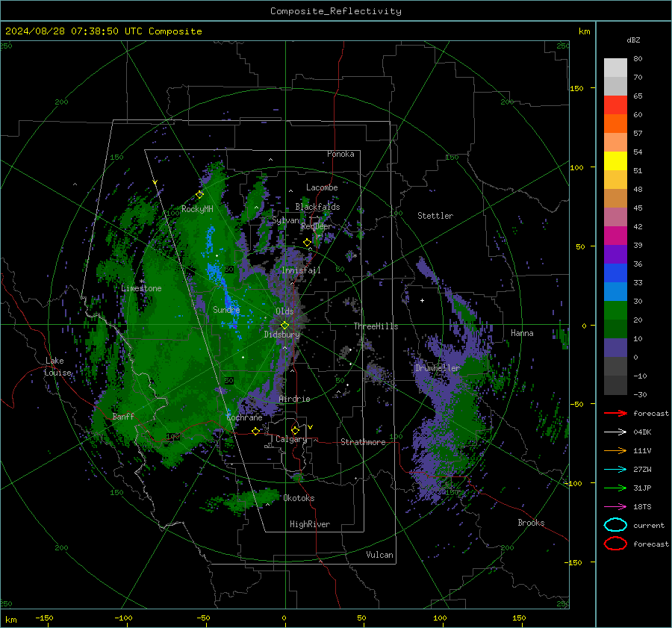Click the Limestone map label
Screen dimensions: 672x628
(141, 288)
